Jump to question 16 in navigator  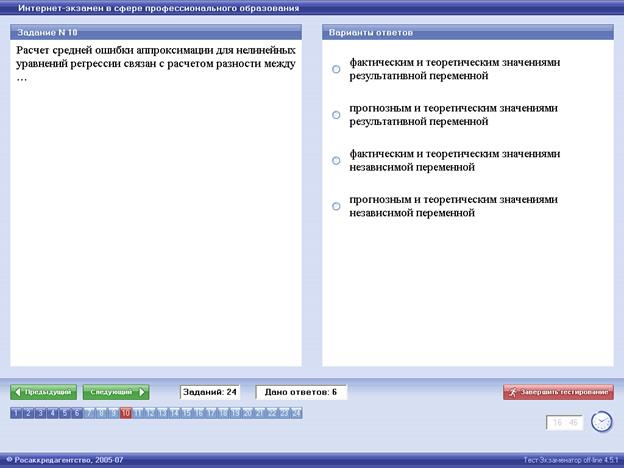point(199,413)
